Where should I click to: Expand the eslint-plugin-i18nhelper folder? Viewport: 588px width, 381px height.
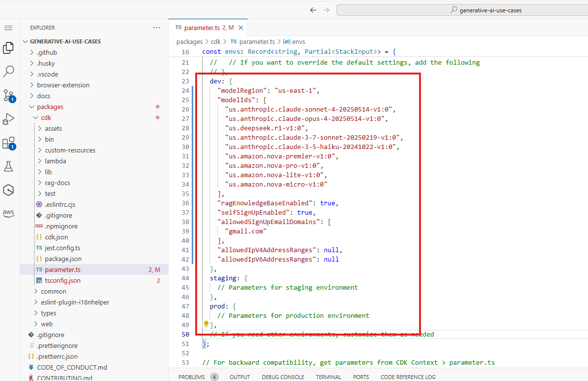94,303
